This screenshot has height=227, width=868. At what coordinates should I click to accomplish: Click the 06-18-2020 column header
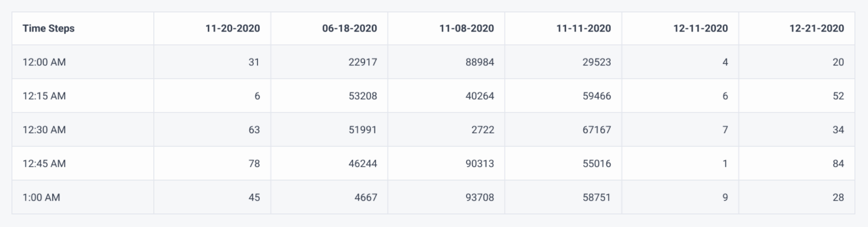click(x=330, y=29)
